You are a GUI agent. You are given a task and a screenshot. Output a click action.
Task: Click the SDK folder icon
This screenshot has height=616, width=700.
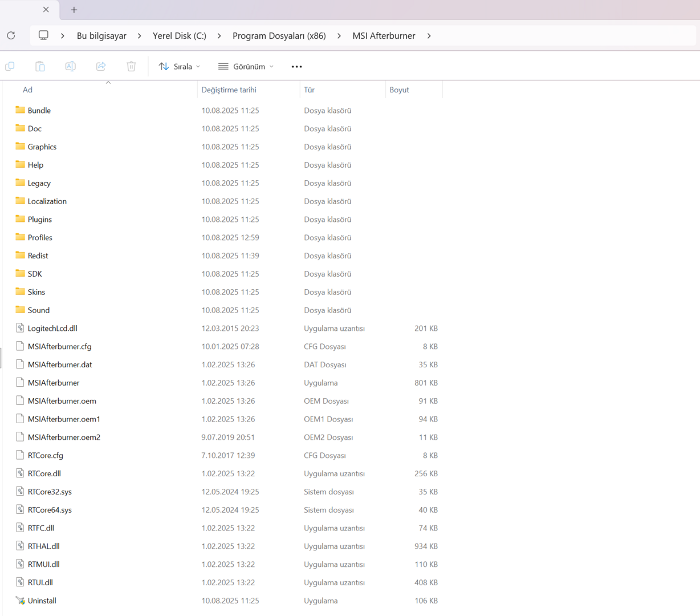[20, 273]
